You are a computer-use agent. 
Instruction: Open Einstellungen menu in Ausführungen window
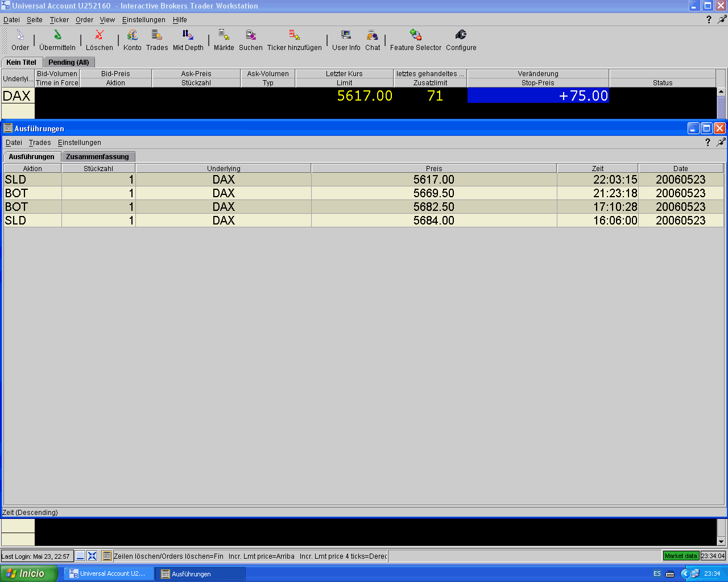pyautogui.click(x=80, y=143)
